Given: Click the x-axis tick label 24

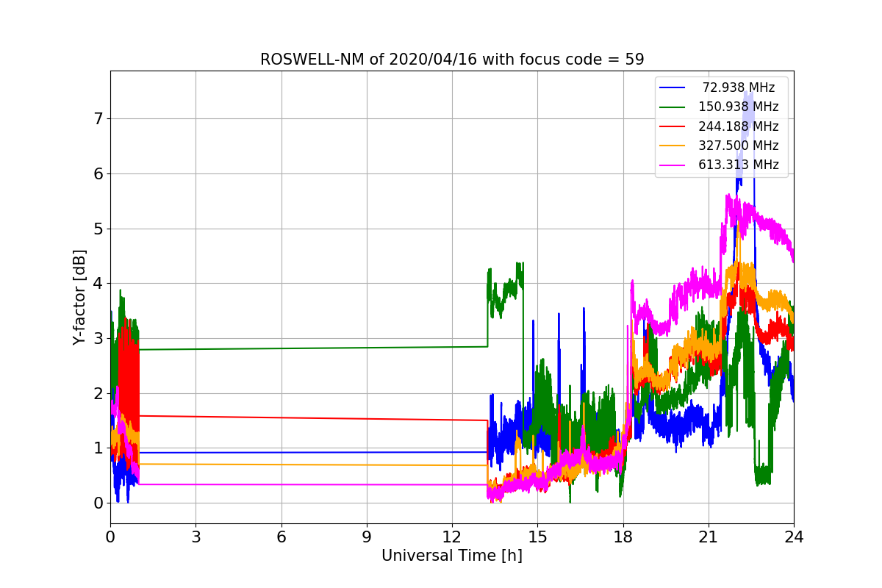Looking at the screenshot, I should [x=794, y=537].
